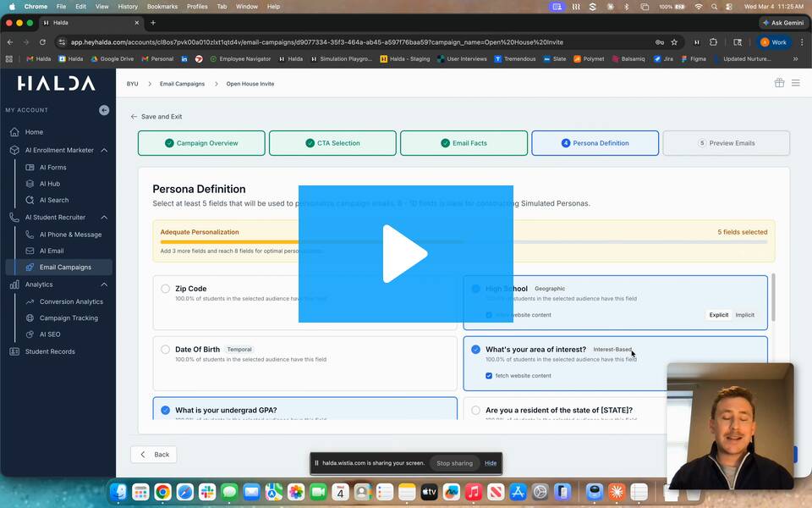The height and width of the screenshot is (508, 812).
Task: Select the Date Of Birth field radio
Action: 165,350
